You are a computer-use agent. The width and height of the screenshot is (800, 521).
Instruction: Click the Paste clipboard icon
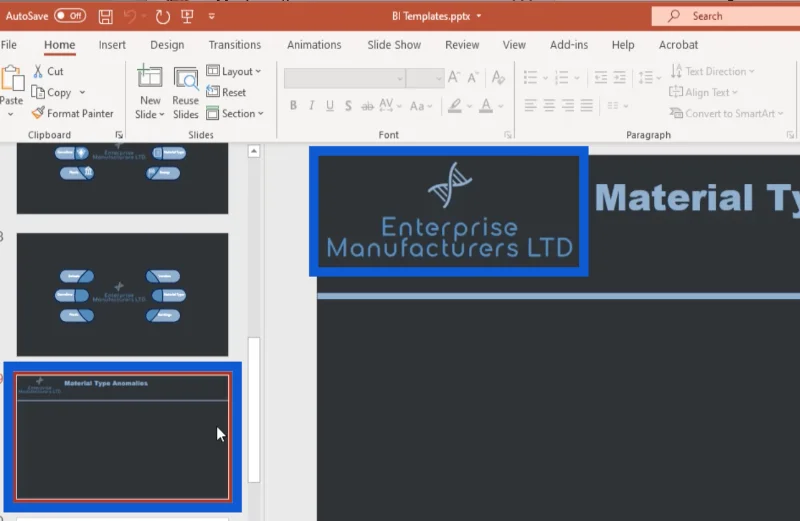click(12, 78)
